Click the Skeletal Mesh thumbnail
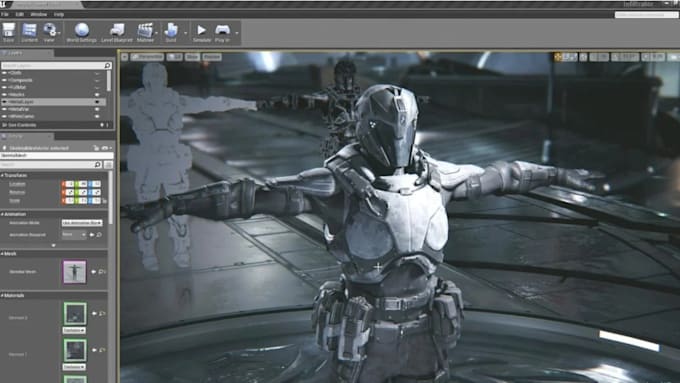Viewport: 680px width, 383px height. (x=75, y=272)
